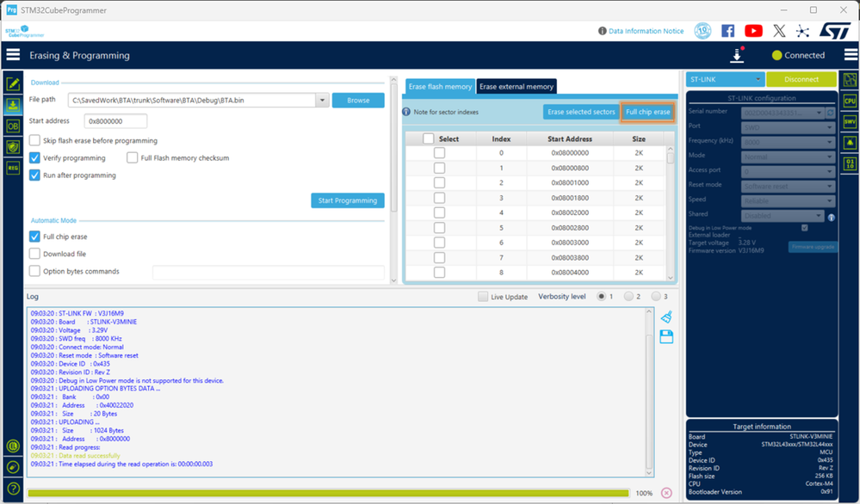Save the log with the floppy disk icon
This screenshot has width=860, height=504.
tap(666, 336)
